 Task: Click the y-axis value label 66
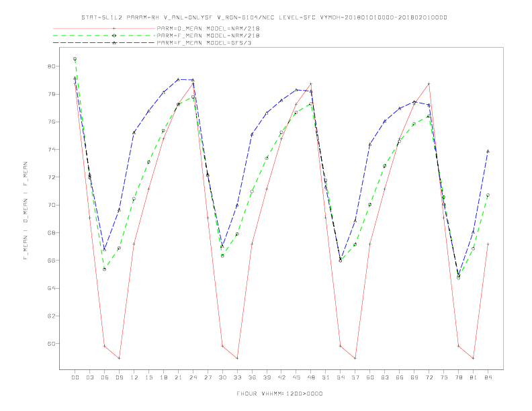click(x=51, y=261)
